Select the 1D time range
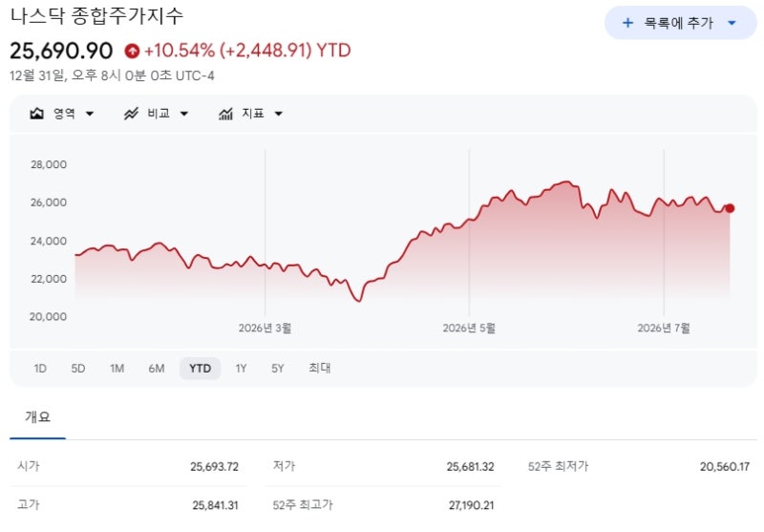The image size is (764, 532). click(x=40, y=369)
